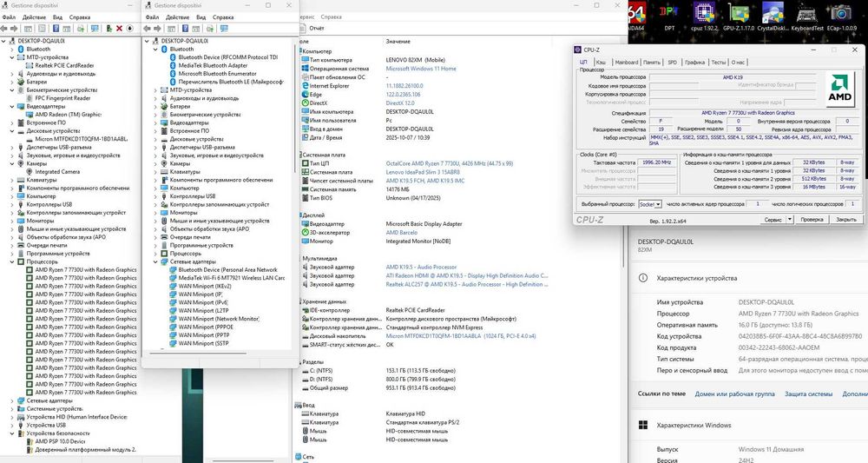
Task: Click Back arrow in right Device Manager toolbar
Action: 148,29
